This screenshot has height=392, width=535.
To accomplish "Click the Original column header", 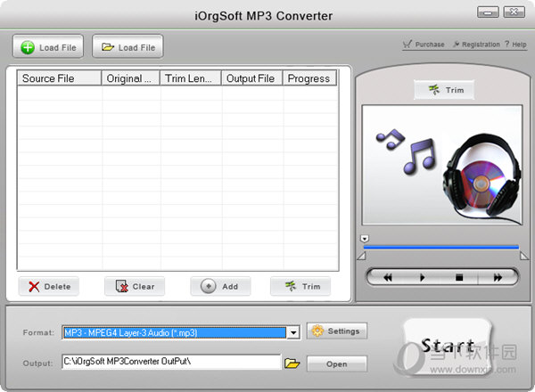I will pos(131,78).
